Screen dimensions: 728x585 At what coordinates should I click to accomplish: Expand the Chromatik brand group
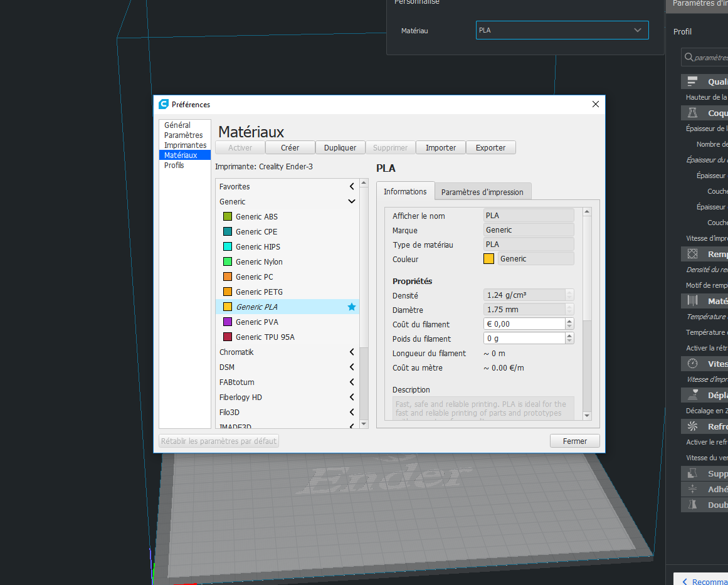352,352
